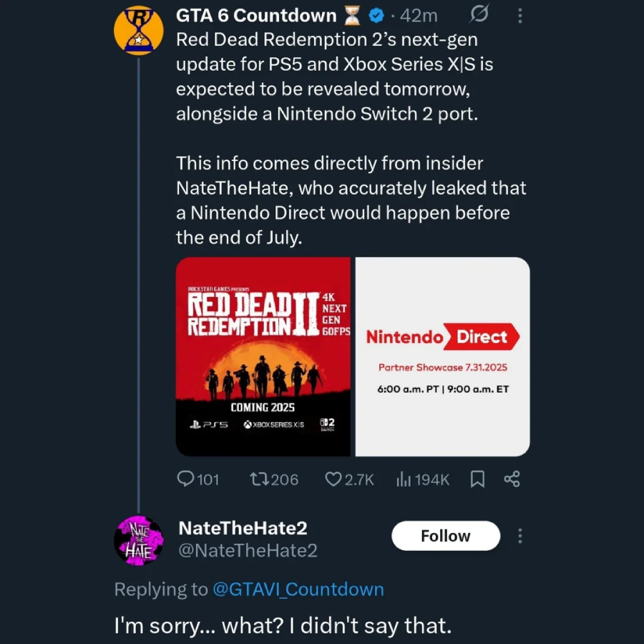Viewport: 644px width, 644px height.
Task: View the Red Dead Redemption II image
Action: click(x=263, y=356)
